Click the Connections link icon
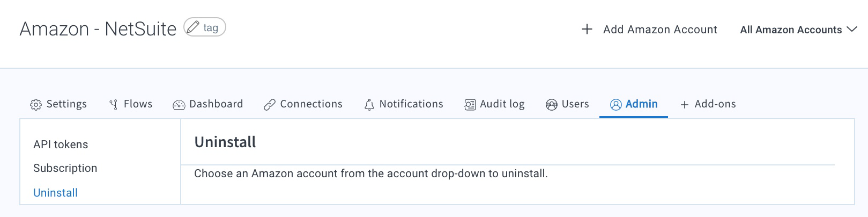 pos(270,105)
